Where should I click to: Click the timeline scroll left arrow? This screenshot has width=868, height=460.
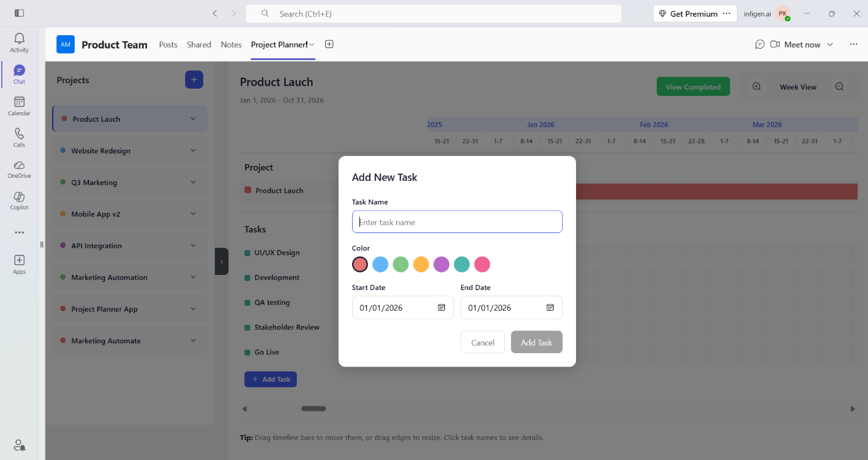245,408
